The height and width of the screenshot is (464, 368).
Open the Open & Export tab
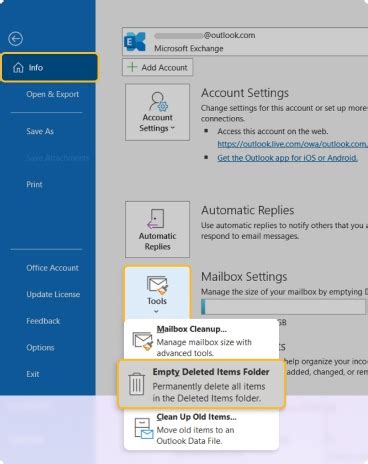click(x=53, y=94)
